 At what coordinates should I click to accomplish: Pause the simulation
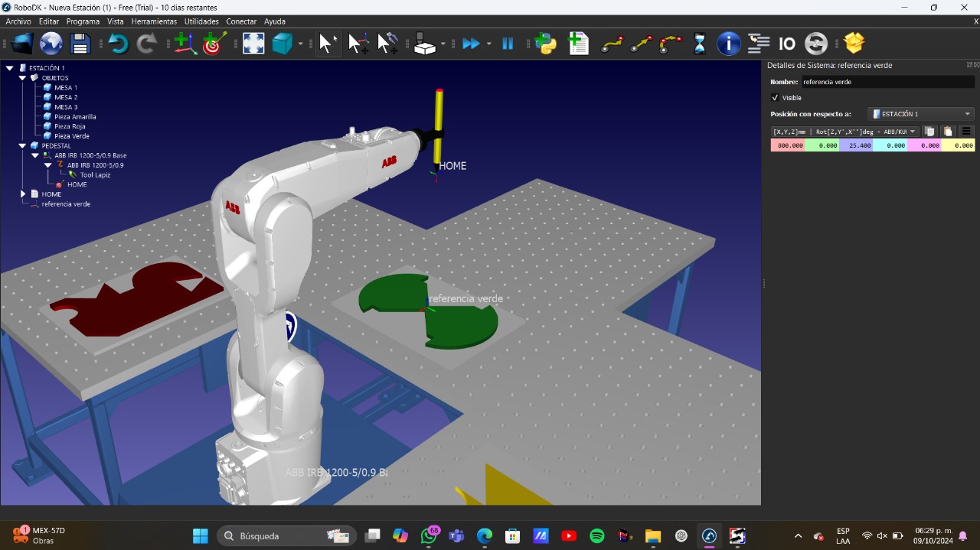click(x=508, y=44)
